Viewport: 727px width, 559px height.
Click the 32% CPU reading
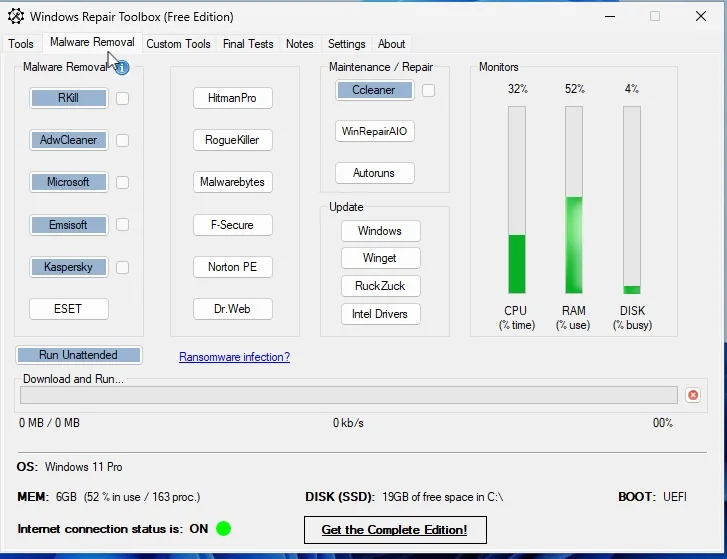(x=517, y=89)
